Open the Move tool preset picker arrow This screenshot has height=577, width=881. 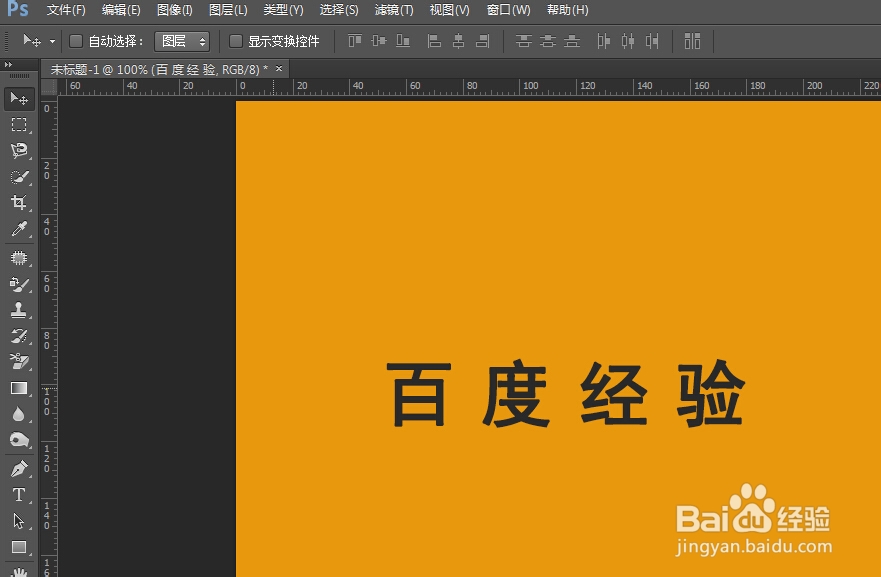[52, 42]
